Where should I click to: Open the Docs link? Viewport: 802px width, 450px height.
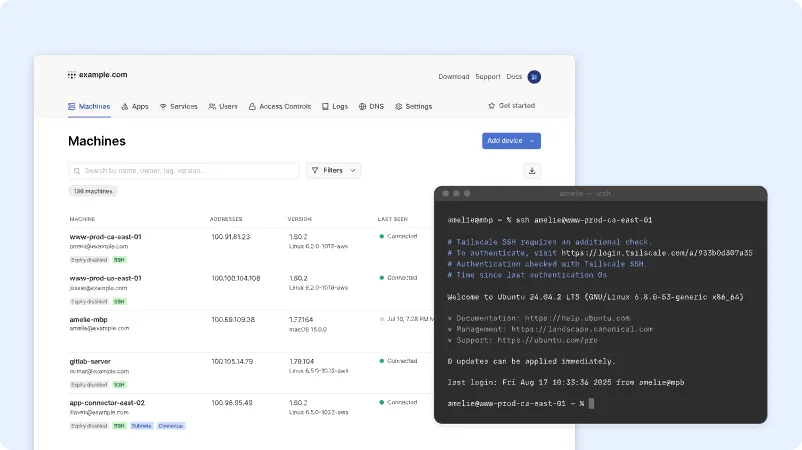(514, 77)
